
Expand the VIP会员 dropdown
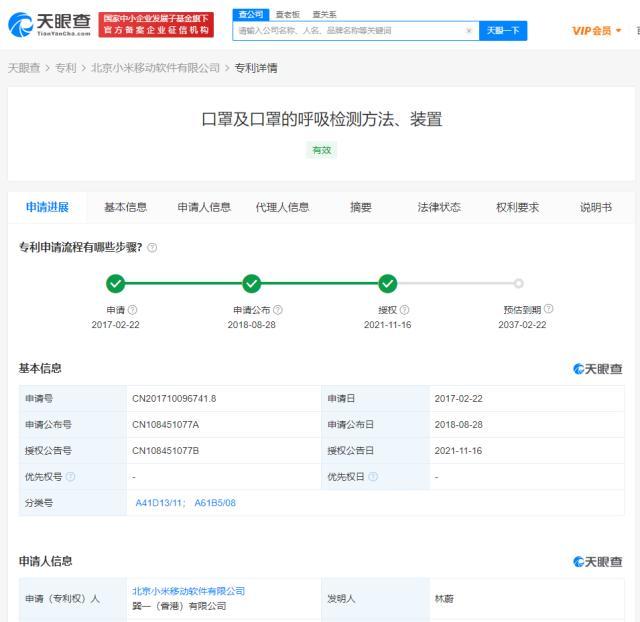coord(596,31)
